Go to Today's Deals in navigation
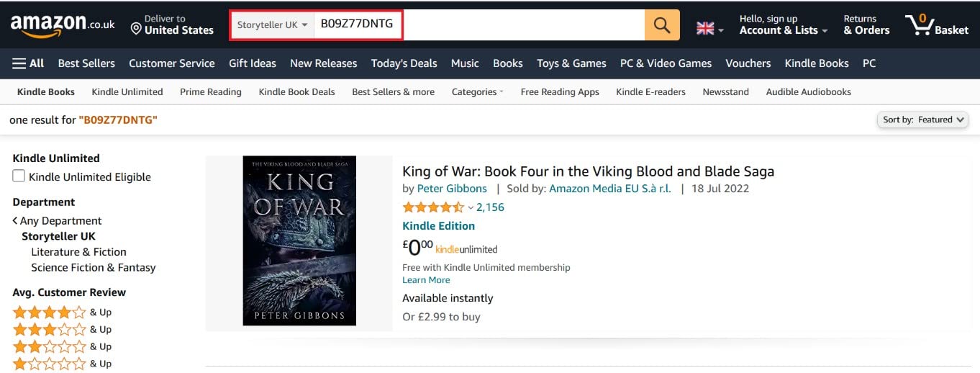The height and width of the screenshot is (373, 980). point(404,63)
